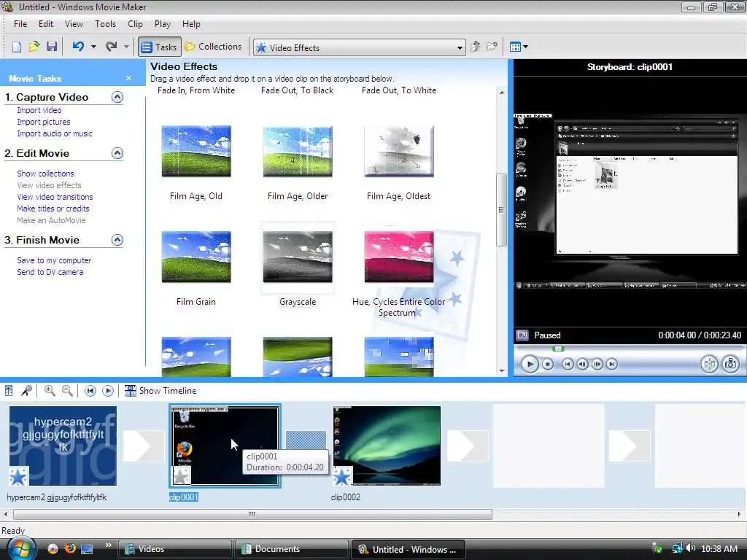747x560 pixels.
Task: Open the Help menu
Action: click(191, 24)
